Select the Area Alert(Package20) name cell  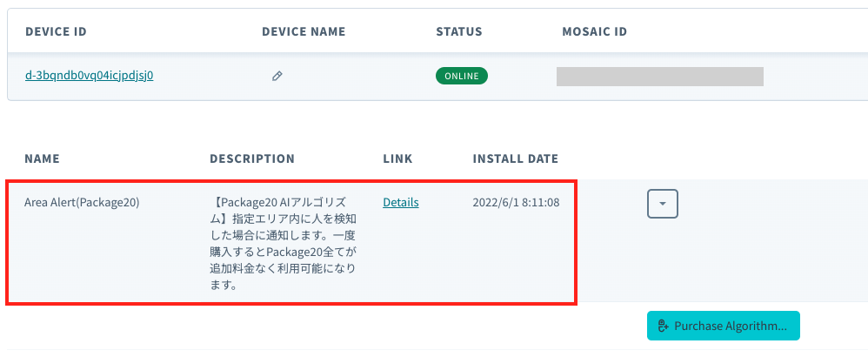82,202
